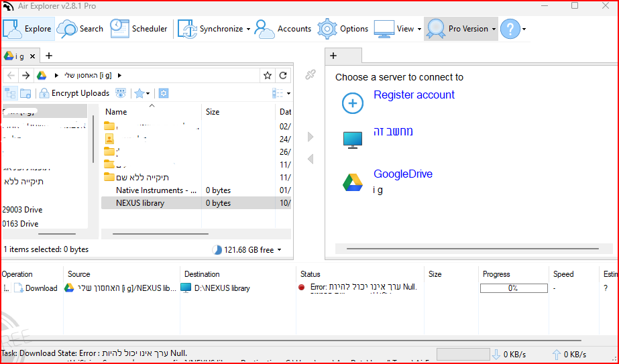
Task: Expand the Pro Version dropdown arrow
Action: (x=494, y=29)
